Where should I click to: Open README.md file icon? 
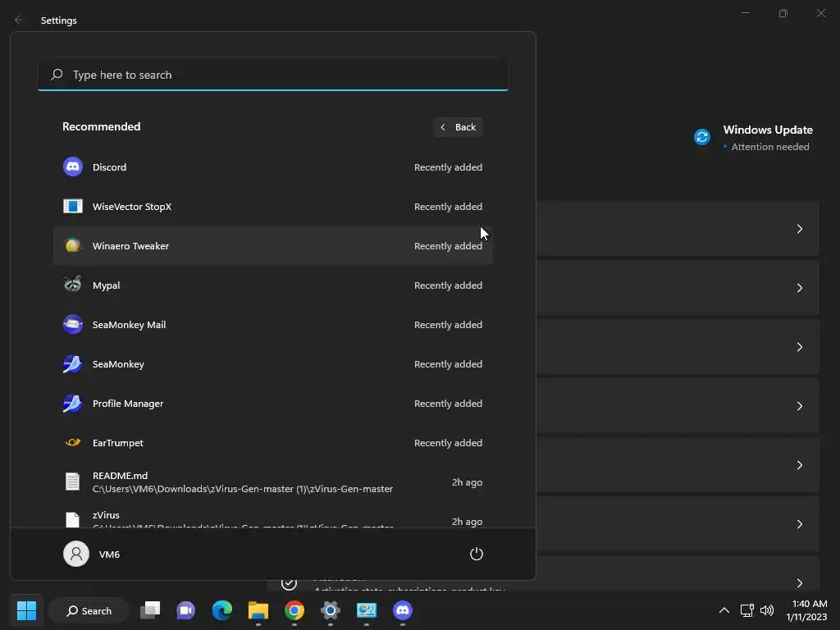click(x=72, y=481)
